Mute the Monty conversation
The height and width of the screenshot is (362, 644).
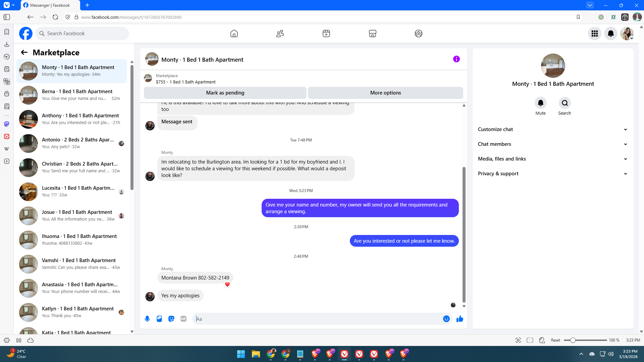[540, 103]
